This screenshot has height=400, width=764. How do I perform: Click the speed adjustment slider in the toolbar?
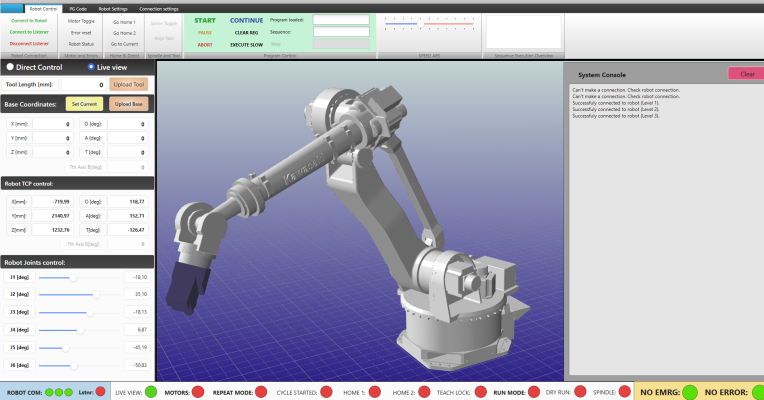tap(429, 23)
